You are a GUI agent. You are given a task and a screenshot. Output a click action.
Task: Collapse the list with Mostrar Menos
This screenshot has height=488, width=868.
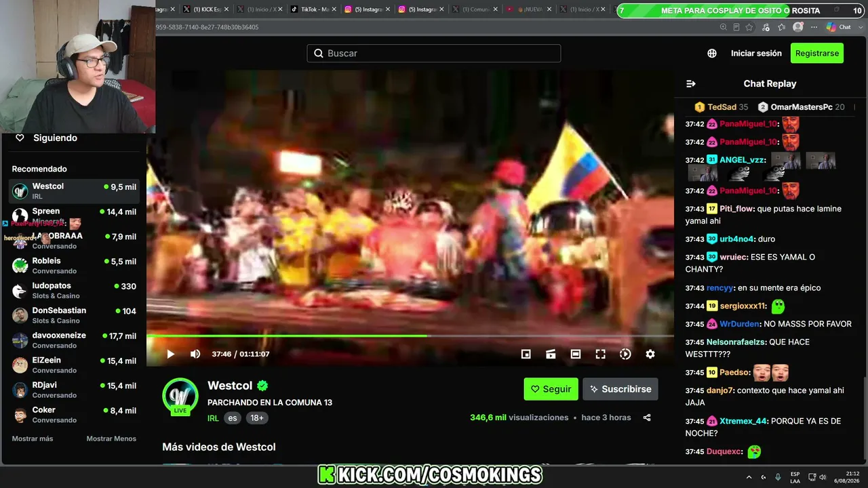(111, 439)
